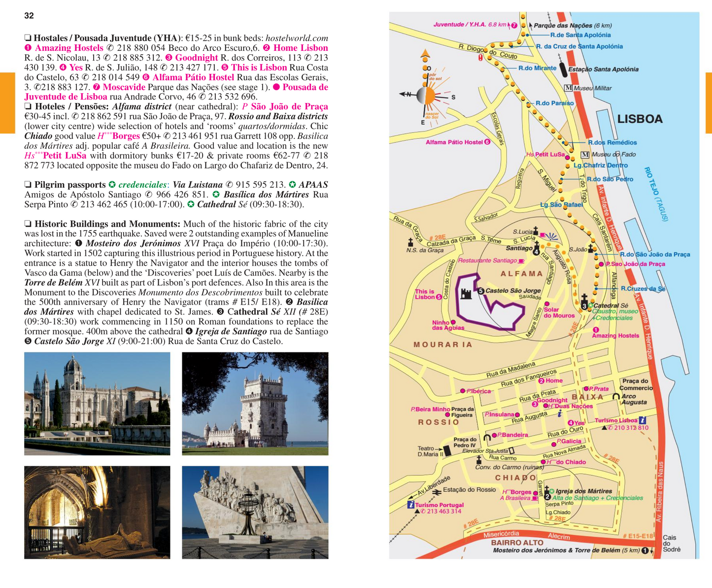Click the Catedral Sé church icon on map
The image size is (712, 588).
584,301
